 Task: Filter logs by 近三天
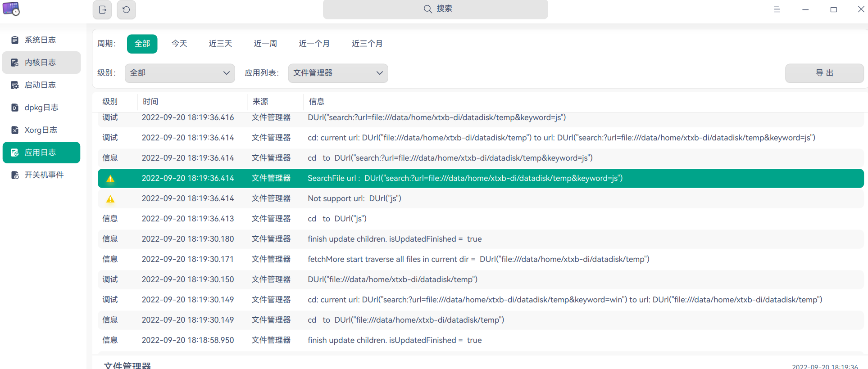pos(220,44)
